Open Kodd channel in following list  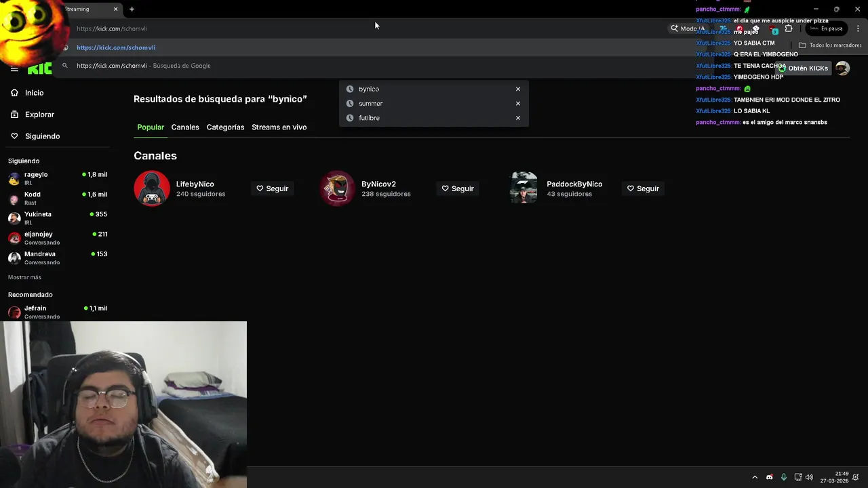coord(58,198)
